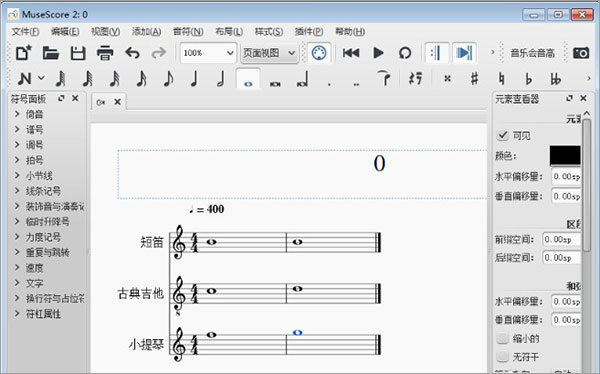Toggle MIDI input circular icon
Screen dimensions: 600x374
coord(319,53)
